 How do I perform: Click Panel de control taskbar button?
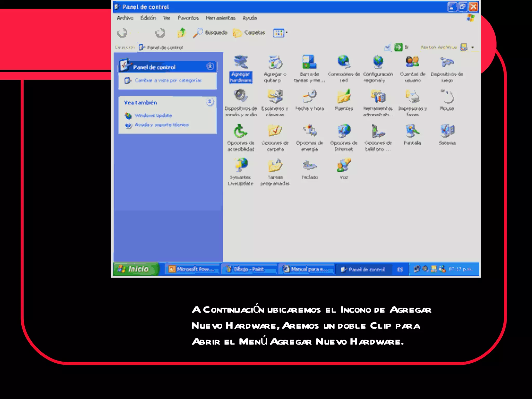[x=363, y=269]
